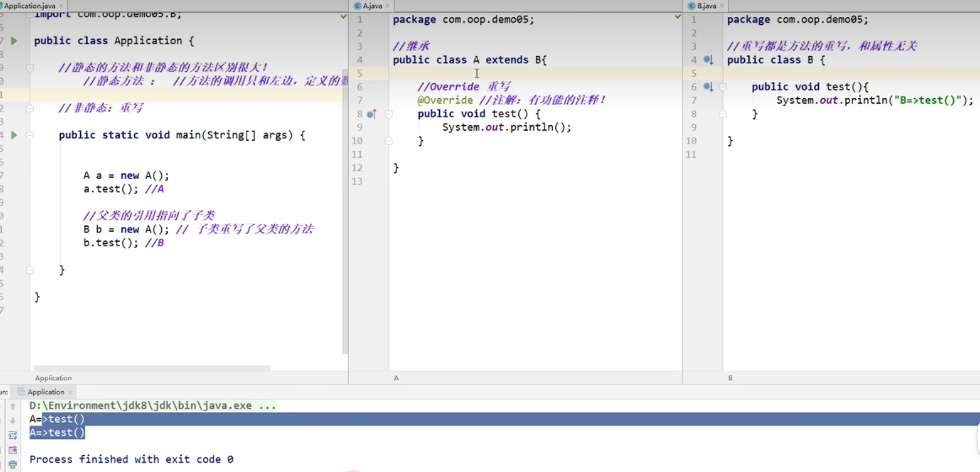The height and width of the screenshot is (472, 980).
Task: Click the 'a.test(); //A' line
Action: click(x=124, y=189)
